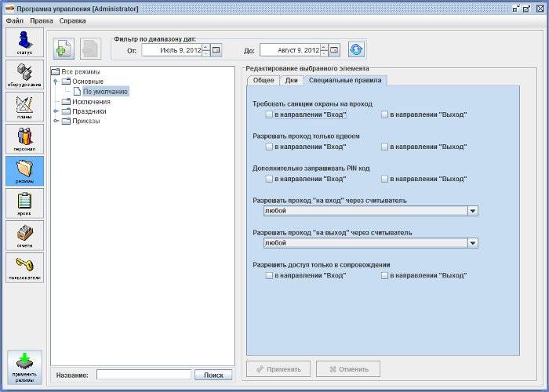Screen dimensions: 549x392
Task: Go to the Планы sidebar section
Action: (x=24, y=107)
